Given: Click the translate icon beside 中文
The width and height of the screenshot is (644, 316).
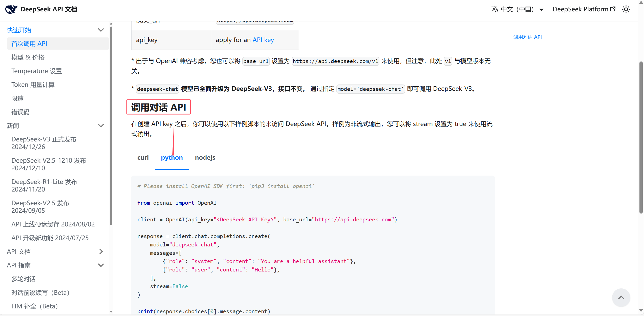Looking at the screenshot, I should [x=495, y=9].
